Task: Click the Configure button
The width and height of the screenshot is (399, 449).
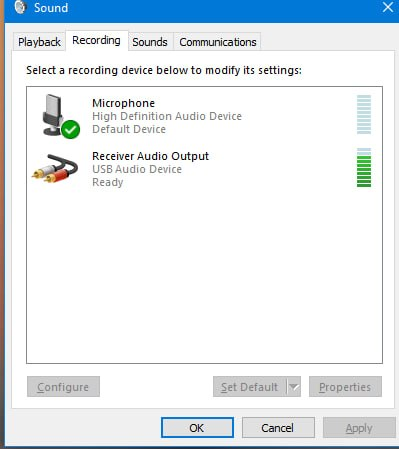Action: point(63,387)
